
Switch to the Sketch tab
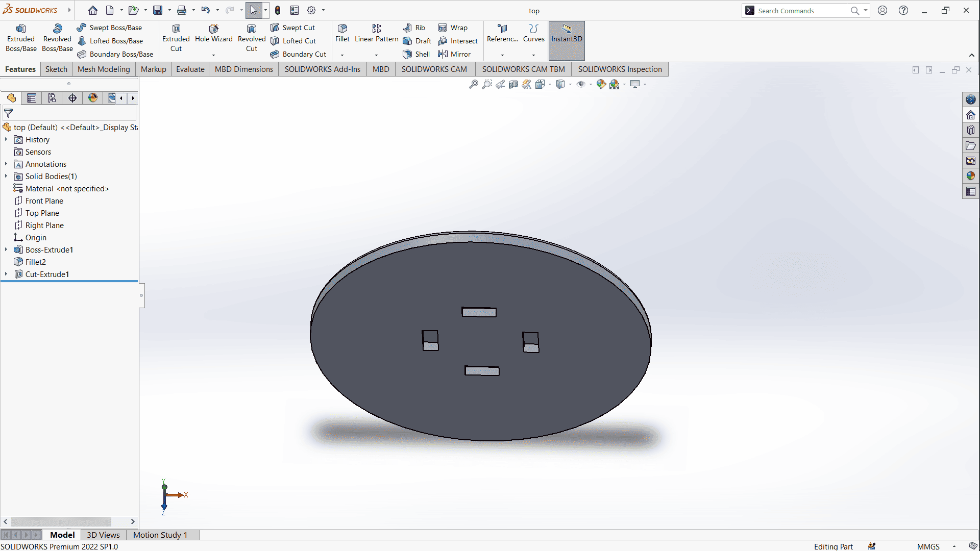click(x=56, y=69)
